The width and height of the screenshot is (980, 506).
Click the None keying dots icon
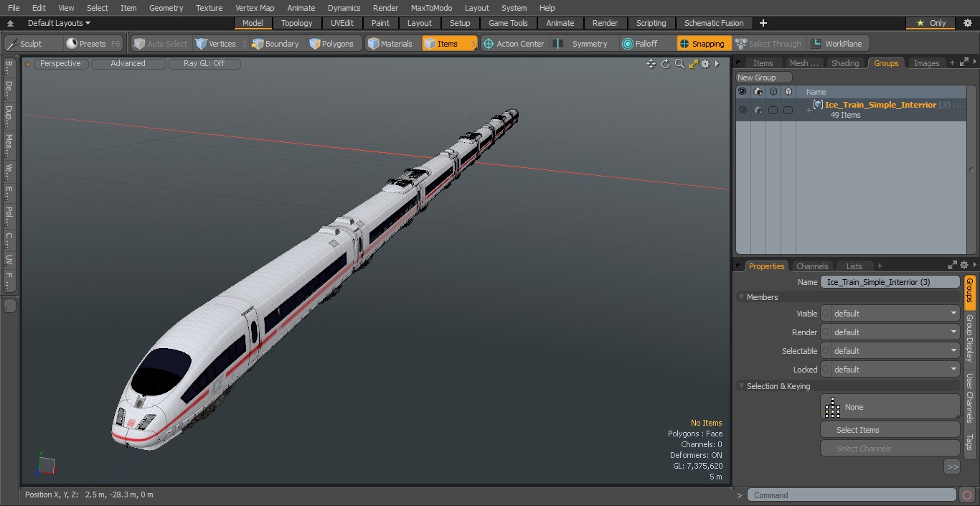[832, 407]
